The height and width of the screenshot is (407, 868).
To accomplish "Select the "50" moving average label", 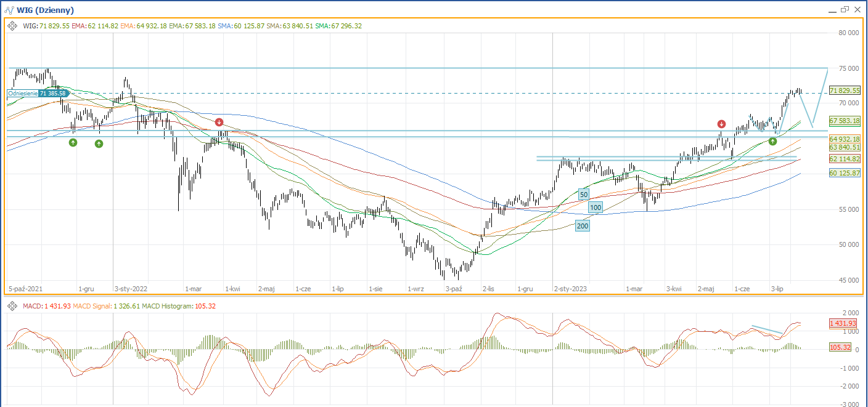I will [584, 195].
